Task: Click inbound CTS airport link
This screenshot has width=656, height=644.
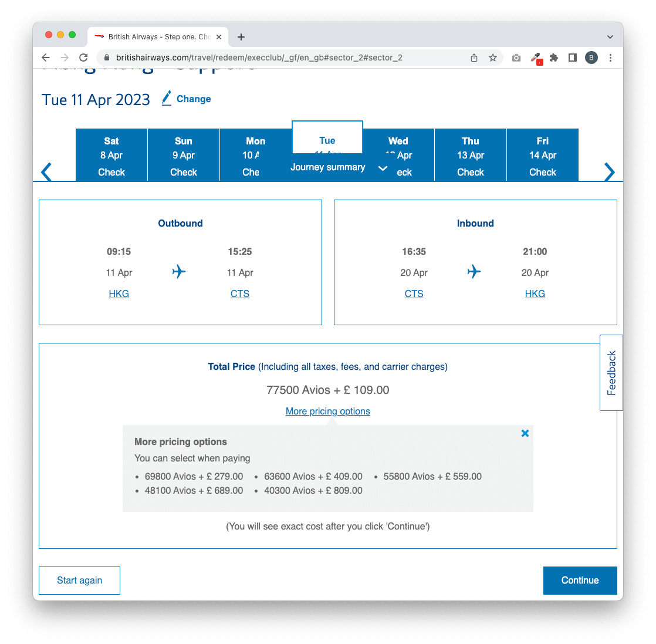Action: [414, 294]
